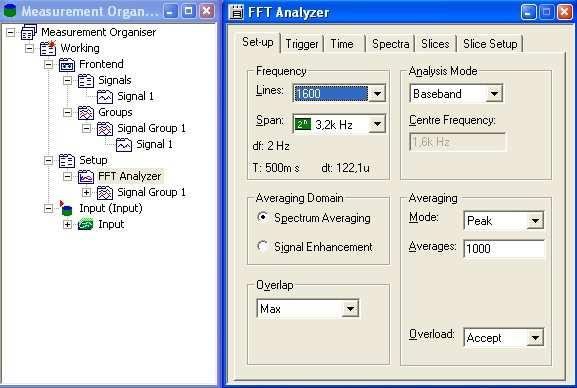Click the Working project icon

(48, 48)
